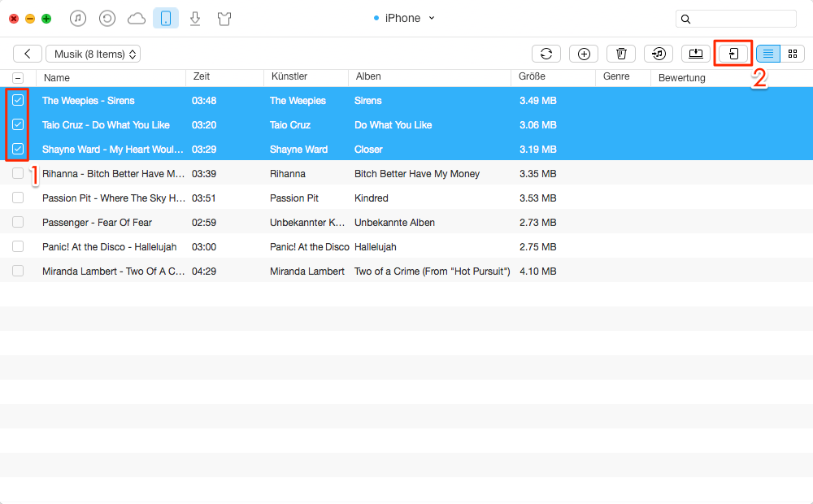Click artist cell 'Rihanna'

[x=287, y=174]
